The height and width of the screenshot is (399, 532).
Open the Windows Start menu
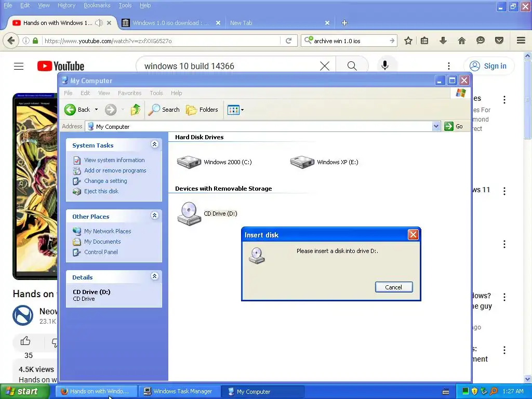(x=24, y=392)
